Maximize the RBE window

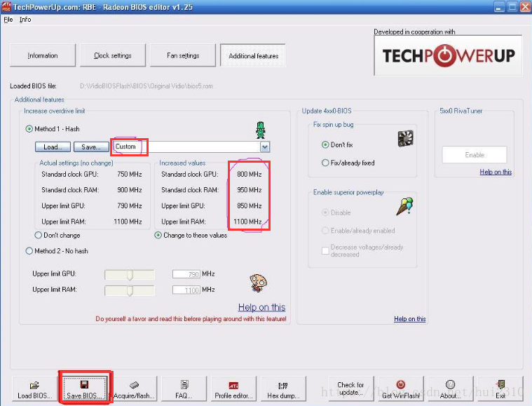pyautogui.click(x=512, y=7)
